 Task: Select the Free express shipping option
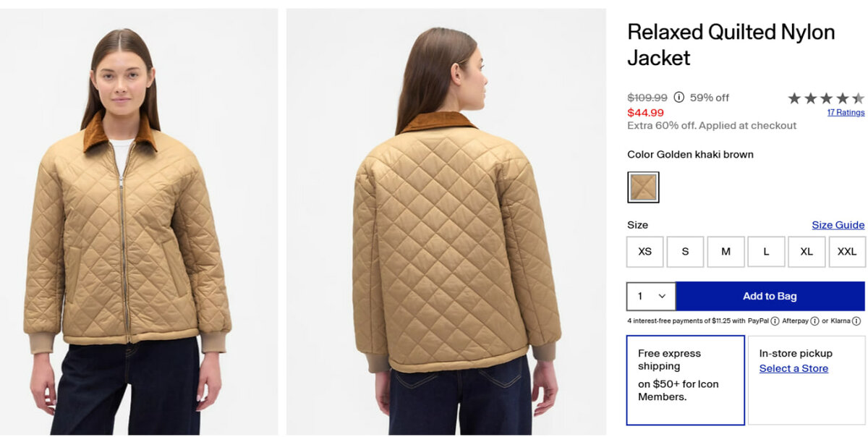click(x=685, y=380)
